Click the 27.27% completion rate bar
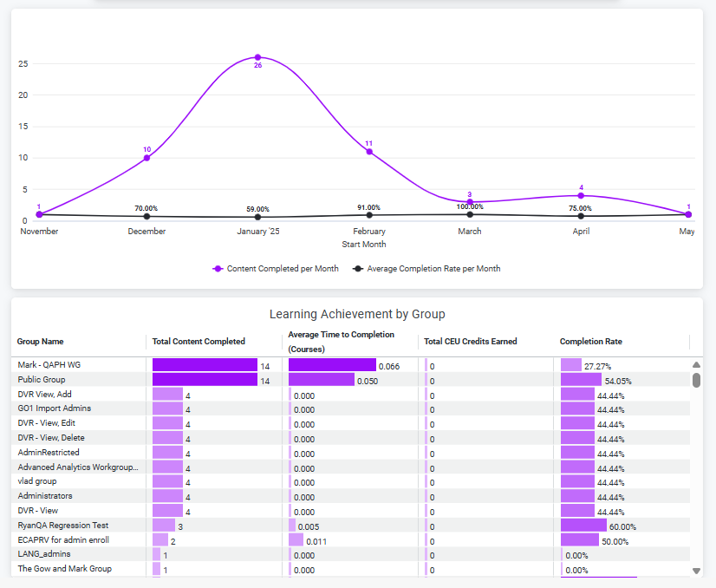Screen dimensions: 716x588 [571, 365]
